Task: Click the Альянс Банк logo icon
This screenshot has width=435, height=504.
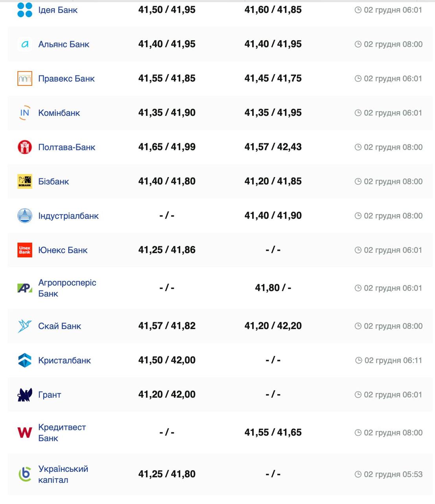Action: click(x=25, y=44)
